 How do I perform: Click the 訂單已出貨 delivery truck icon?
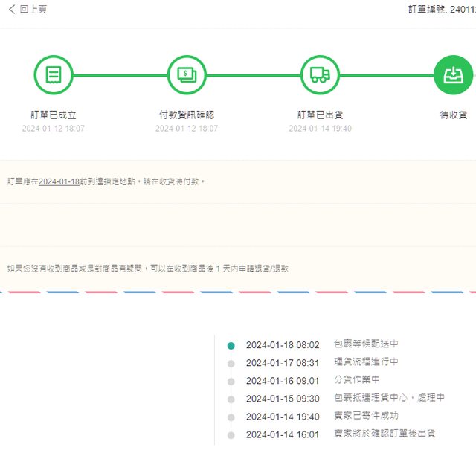click(320, 75)
